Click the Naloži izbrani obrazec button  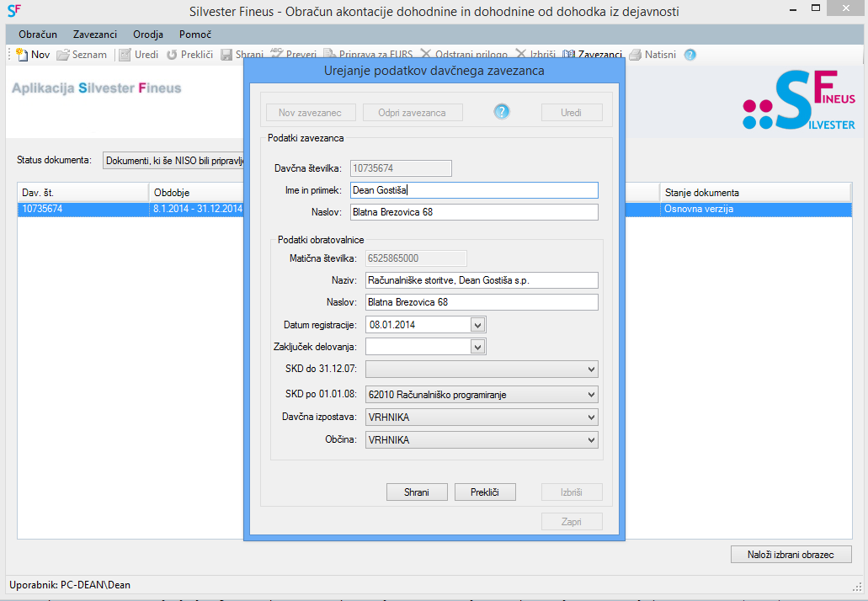pos(791,555)
